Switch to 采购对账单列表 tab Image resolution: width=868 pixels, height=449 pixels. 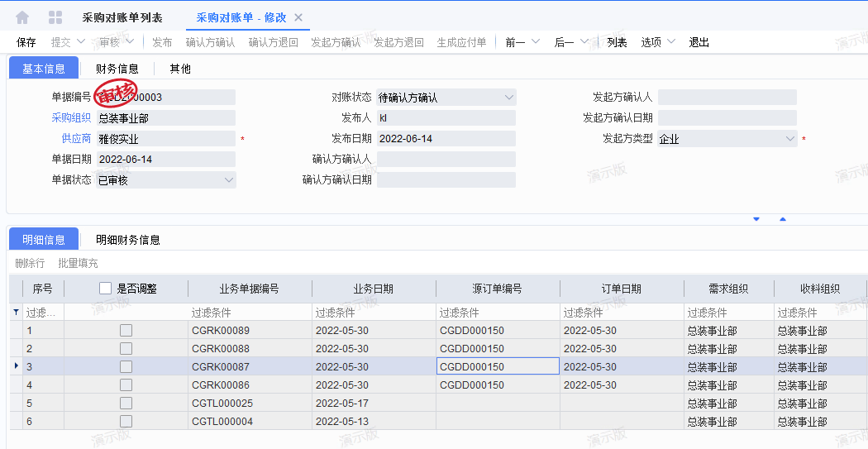tap(122, 17)
